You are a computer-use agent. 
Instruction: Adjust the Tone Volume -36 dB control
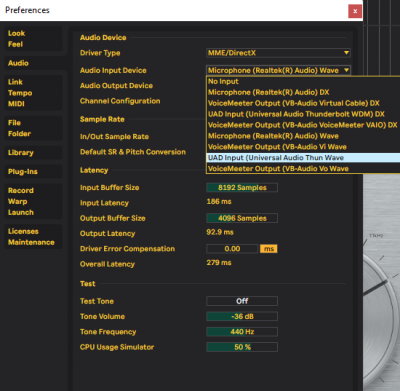pos(242,316)
